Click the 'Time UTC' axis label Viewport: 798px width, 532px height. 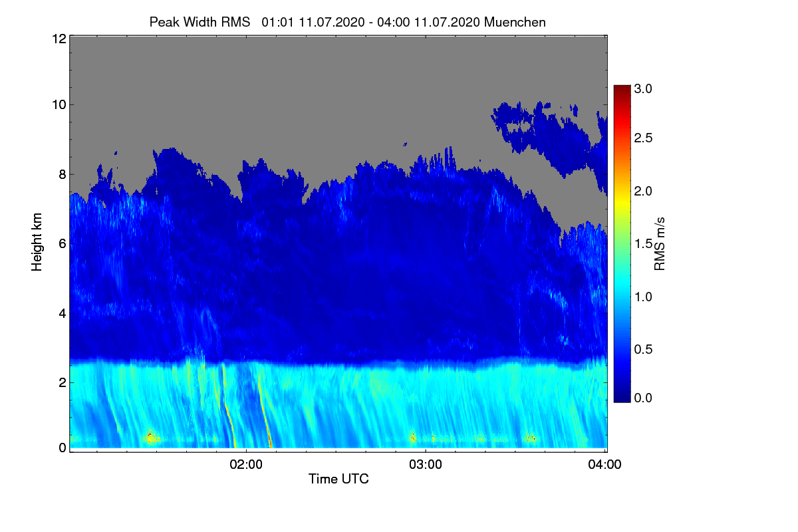(x=338, y=479)
